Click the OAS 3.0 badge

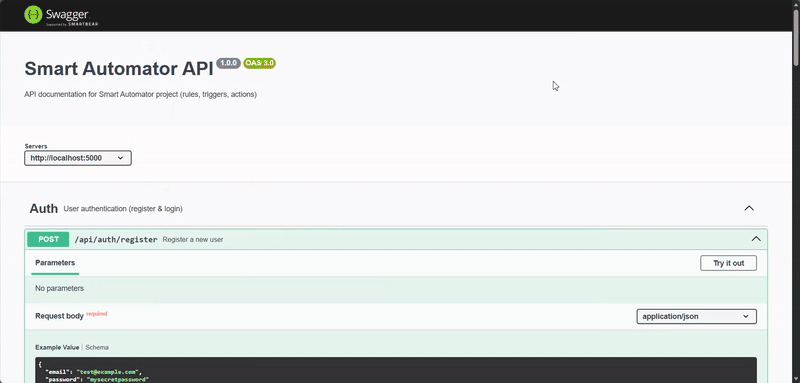coord(259,63)
